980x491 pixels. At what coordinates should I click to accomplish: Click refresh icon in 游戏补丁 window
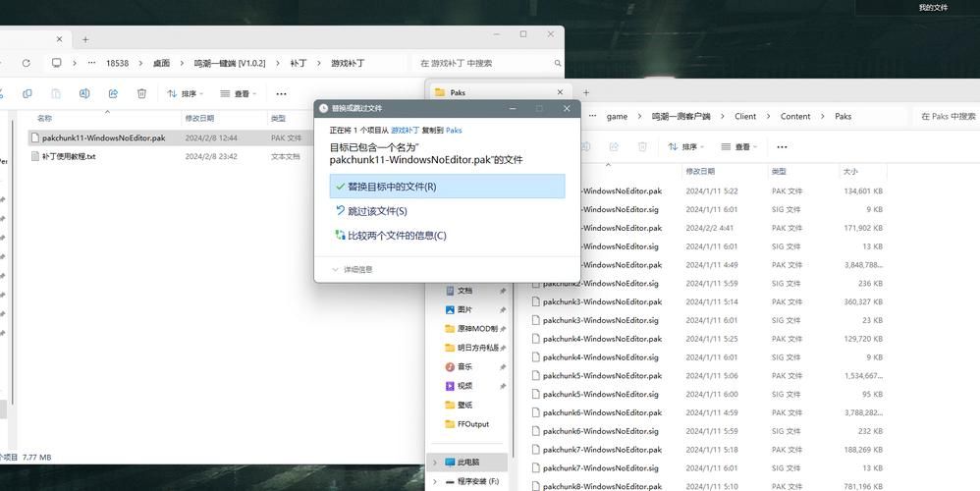pos(26,63)
